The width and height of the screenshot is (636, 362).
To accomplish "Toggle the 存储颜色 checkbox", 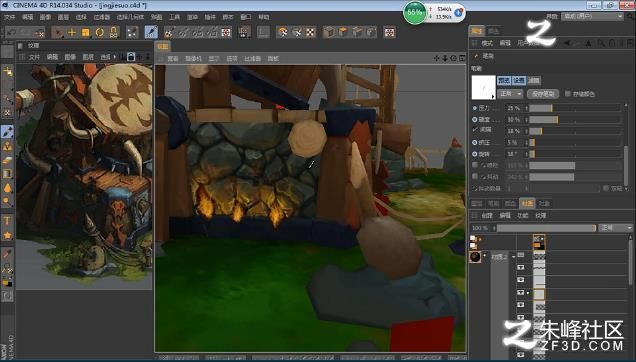I will point(568,94).
